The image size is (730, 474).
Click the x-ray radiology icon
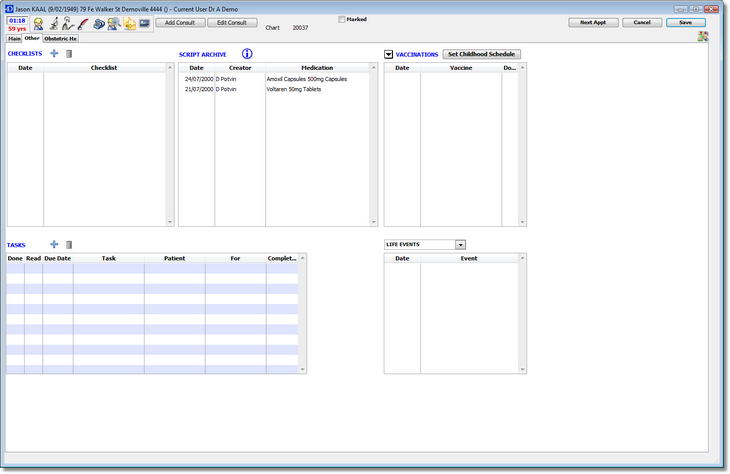click(x=68, y=23)
